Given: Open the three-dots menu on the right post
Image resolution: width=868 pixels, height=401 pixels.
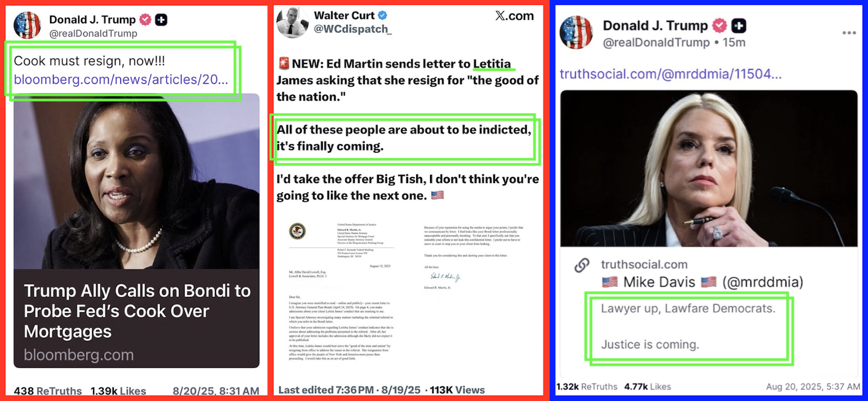Looking at the screenshot, I should pos(849,33).
